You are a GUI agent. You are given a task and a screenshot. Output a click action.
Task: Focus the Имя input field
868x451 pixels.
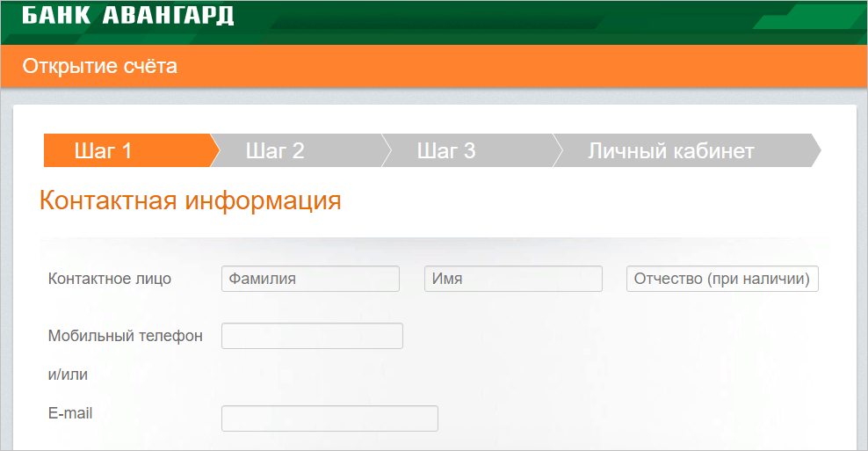513,279
